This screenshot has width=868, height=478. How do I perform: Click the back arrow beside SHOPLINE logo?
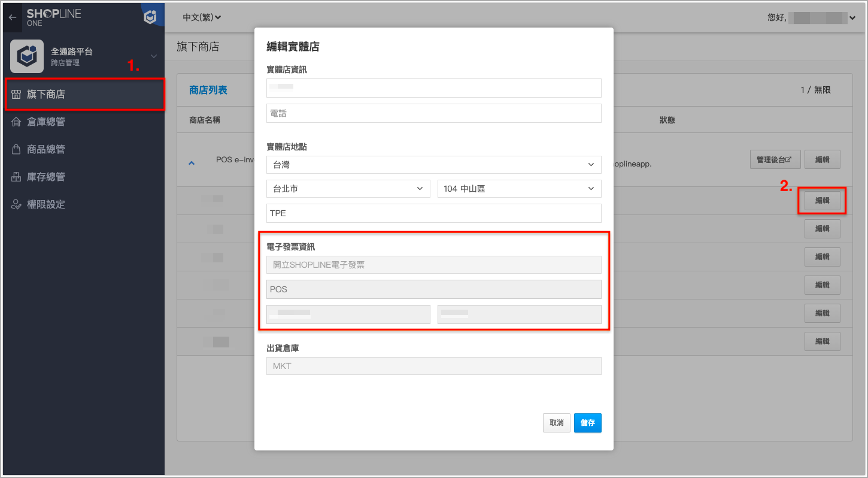click(x=13, y=18)
